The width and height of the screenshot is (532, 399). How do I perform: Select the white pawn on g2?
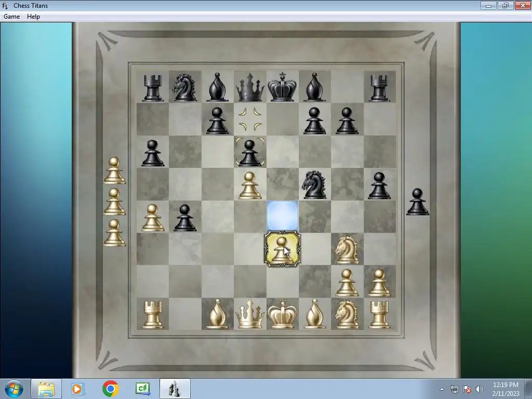point(347,283)
